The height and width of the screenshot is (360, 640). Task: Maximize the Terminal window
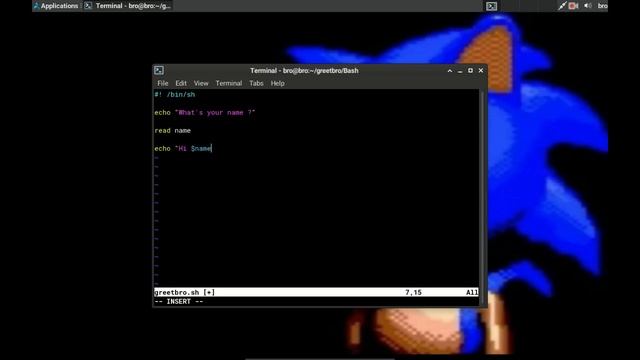click(x=470, y=71)
